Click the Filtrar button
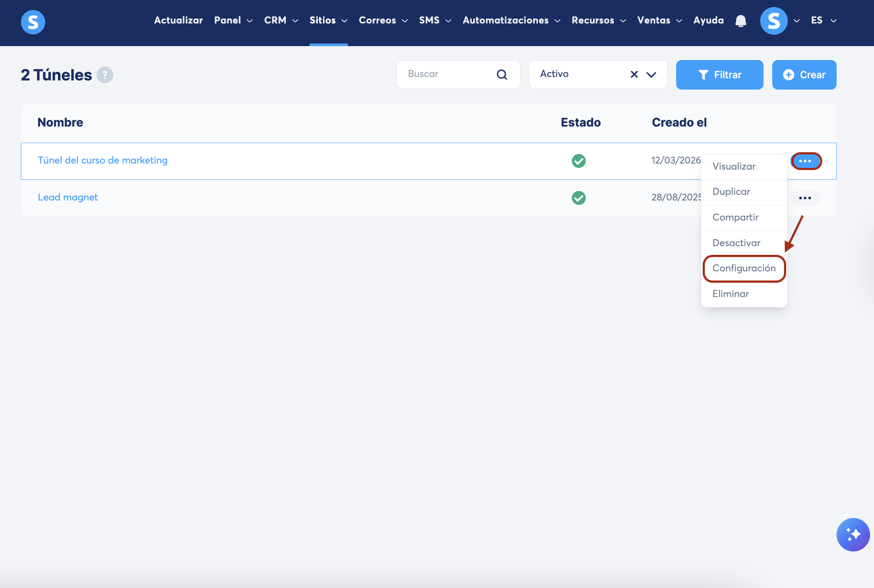The height and width of the screenshot is (588, 874). 720,75
